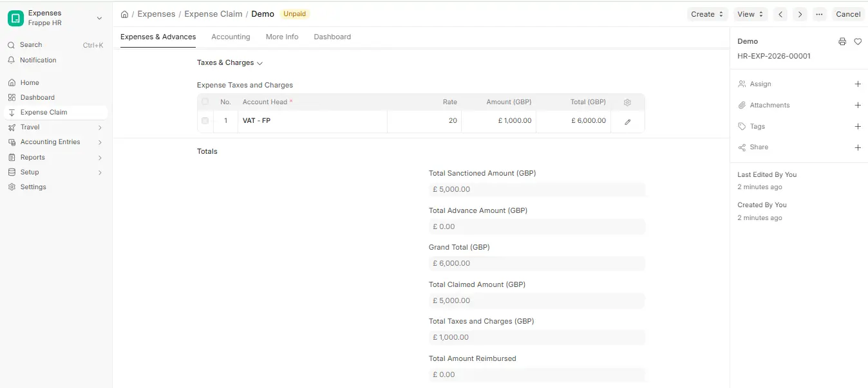
Task: Click the Share label in sidebar
Action: click(759, 147)
